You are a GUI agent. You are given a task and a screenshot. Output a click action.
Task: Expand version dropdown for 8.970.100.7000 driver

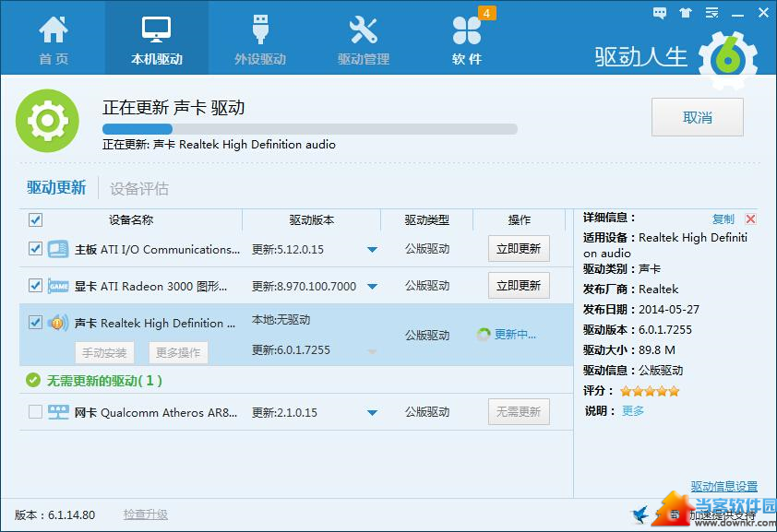click(x=372, y=287)
